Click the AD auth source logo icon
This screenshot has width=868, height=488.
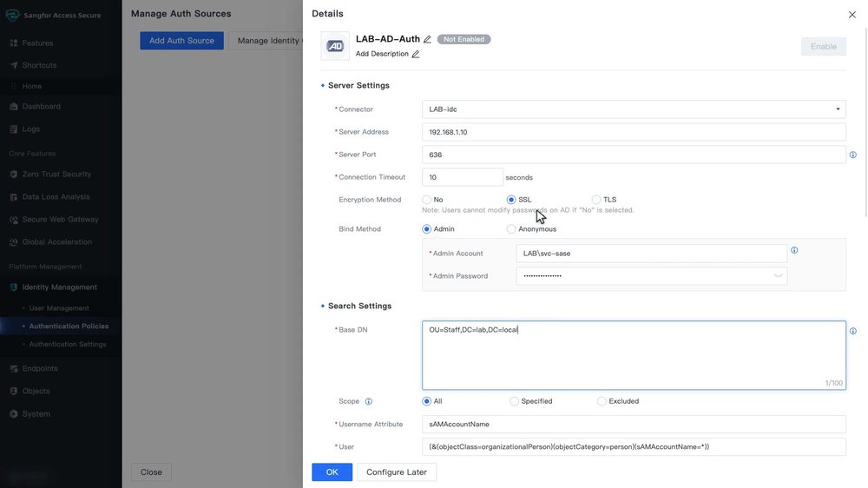tap(335, 46)
